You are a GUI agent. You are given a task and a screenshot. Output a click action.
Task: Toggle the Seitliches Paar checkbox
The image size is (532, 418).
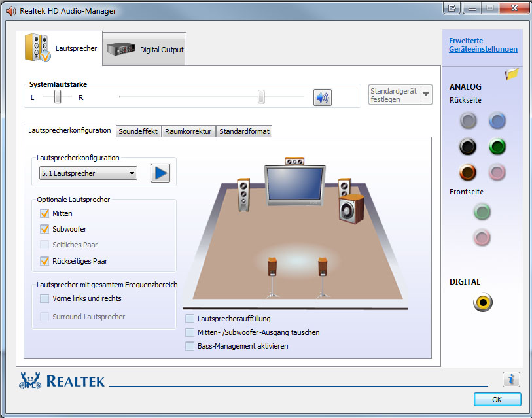(x=44, y=245)
